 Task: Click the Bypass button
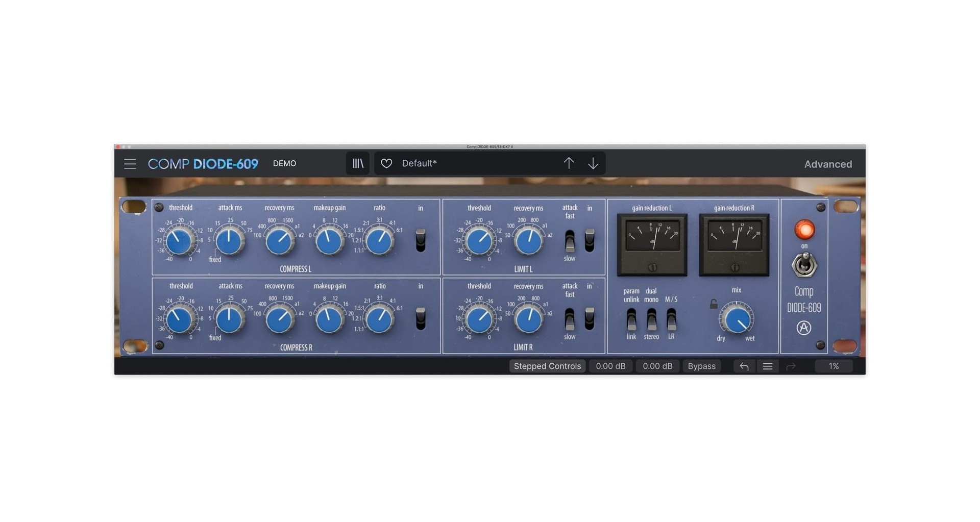point(702,366)
